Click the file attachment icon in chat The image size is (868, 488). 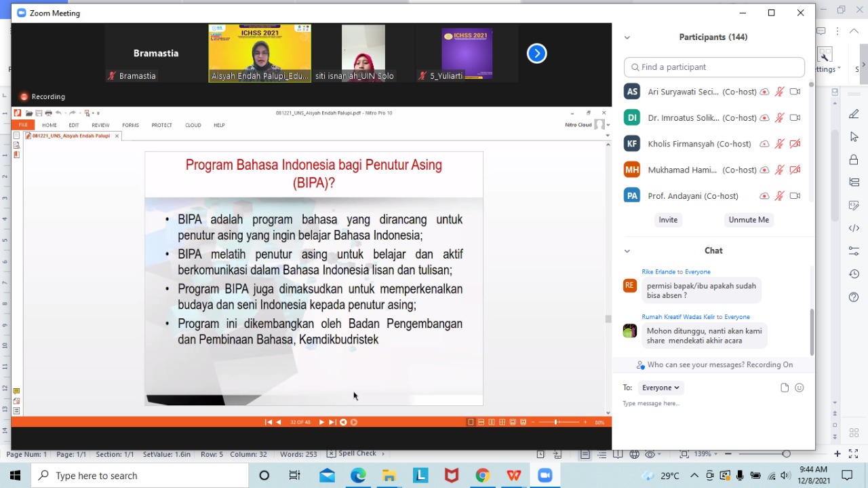[785, 388]
